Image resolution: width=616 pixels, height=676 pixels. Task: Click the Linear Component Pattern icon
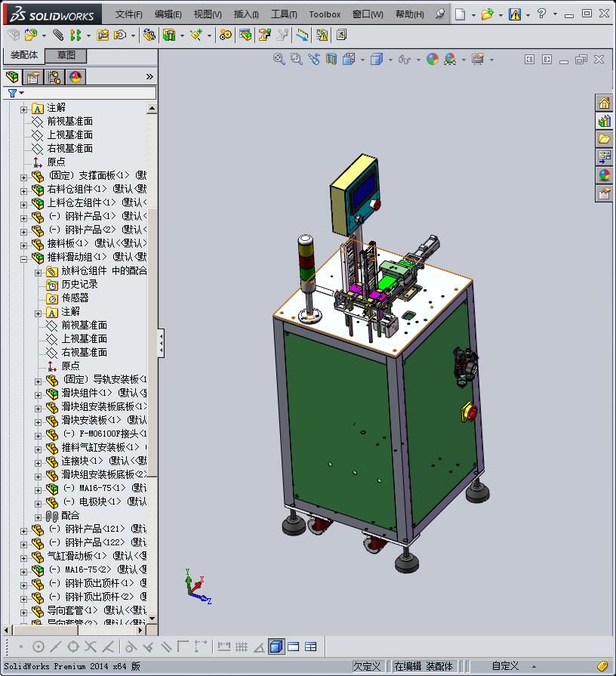[75, 35]
